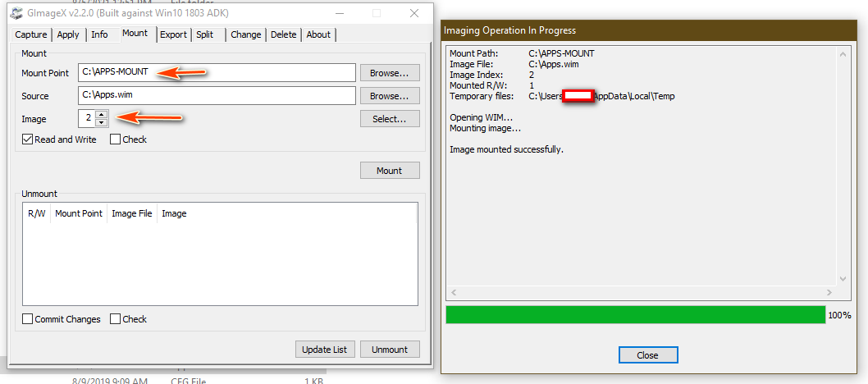The height and width of the screenshot is (384, 868).
Task: Click the Mount button
Action: click(x=390, y=171)
